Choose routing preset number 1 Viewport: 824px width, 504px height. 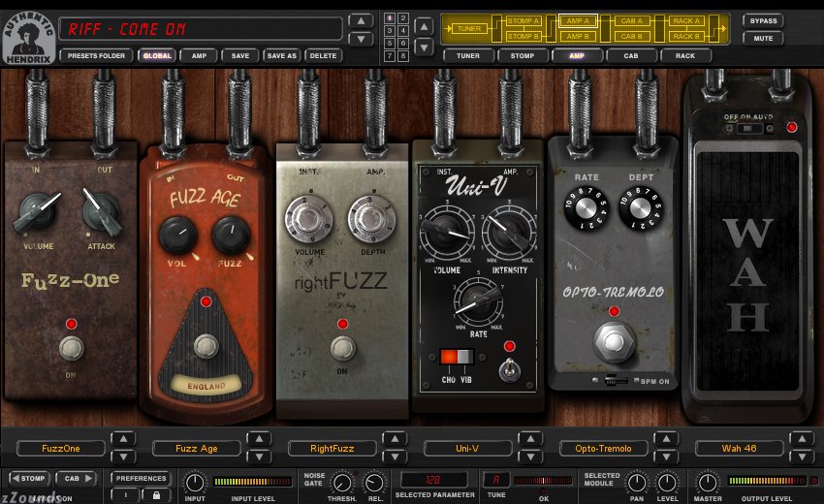tap(390, 18)
